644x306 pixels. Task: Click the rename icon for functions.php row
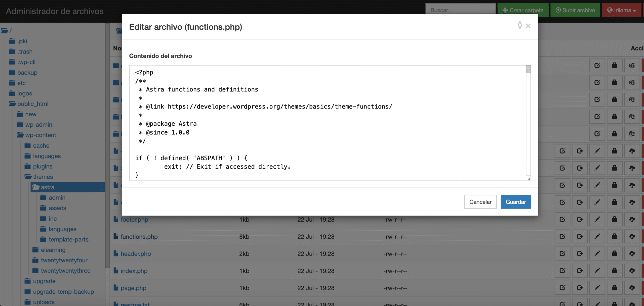[562, 236]
